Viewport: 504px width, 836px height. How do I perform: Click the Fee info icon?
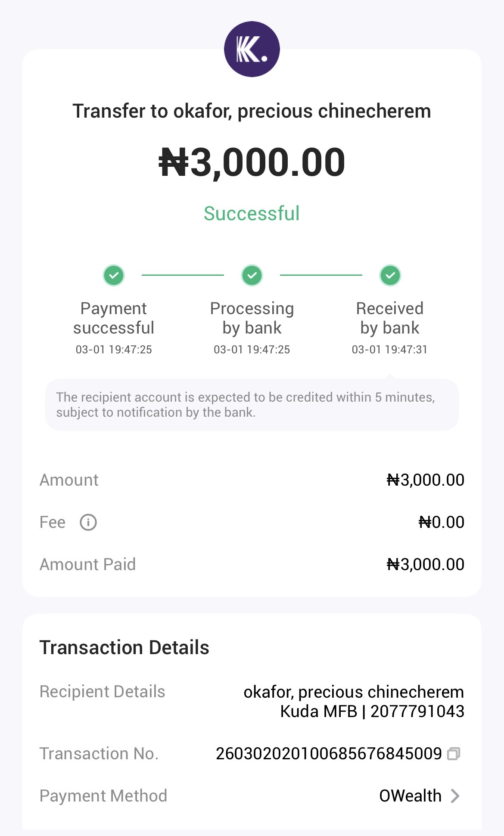[88, 522]
